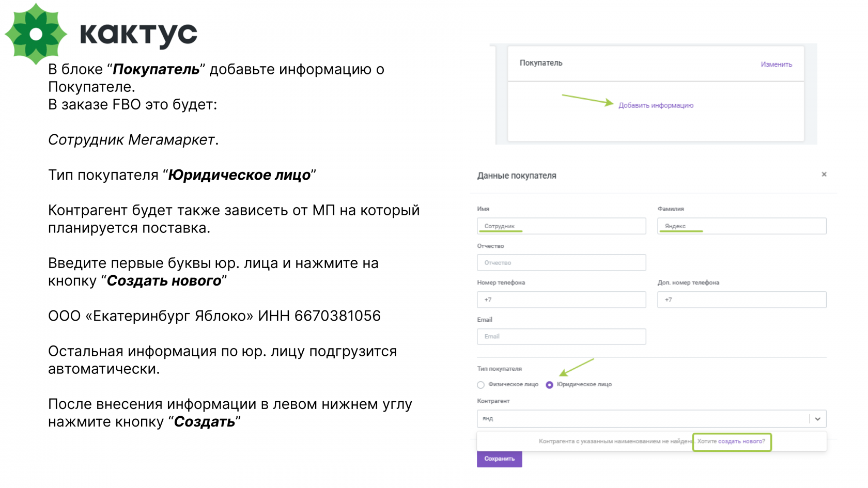The height and width of the screenshot is (488, 868).
Task: Focus the Имя input field
Action: (562, 226)
